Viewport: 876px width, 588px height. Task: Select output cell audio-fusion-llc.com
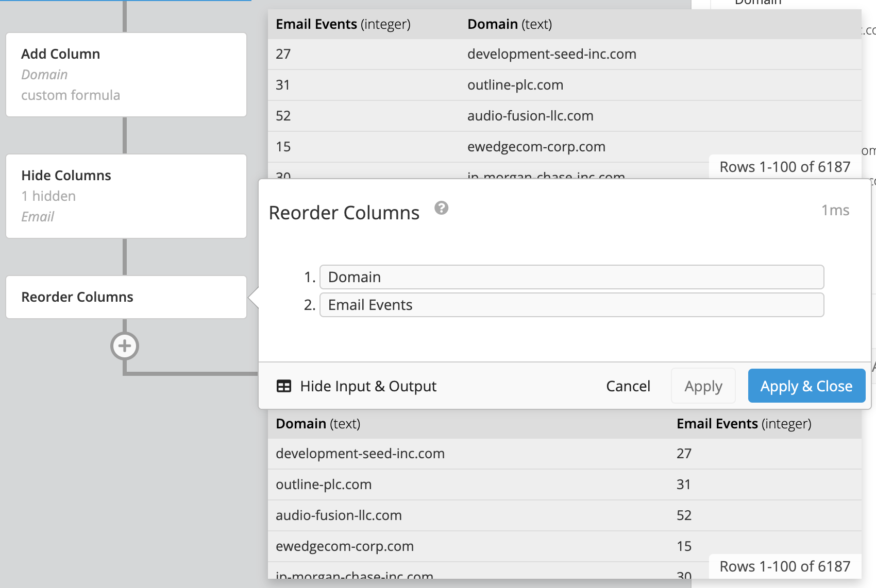339,515
